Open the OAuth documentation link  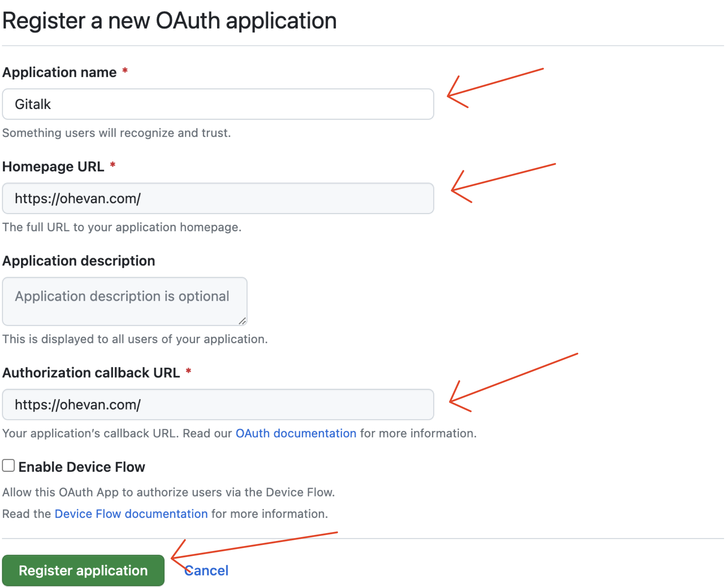click(295, 433)
